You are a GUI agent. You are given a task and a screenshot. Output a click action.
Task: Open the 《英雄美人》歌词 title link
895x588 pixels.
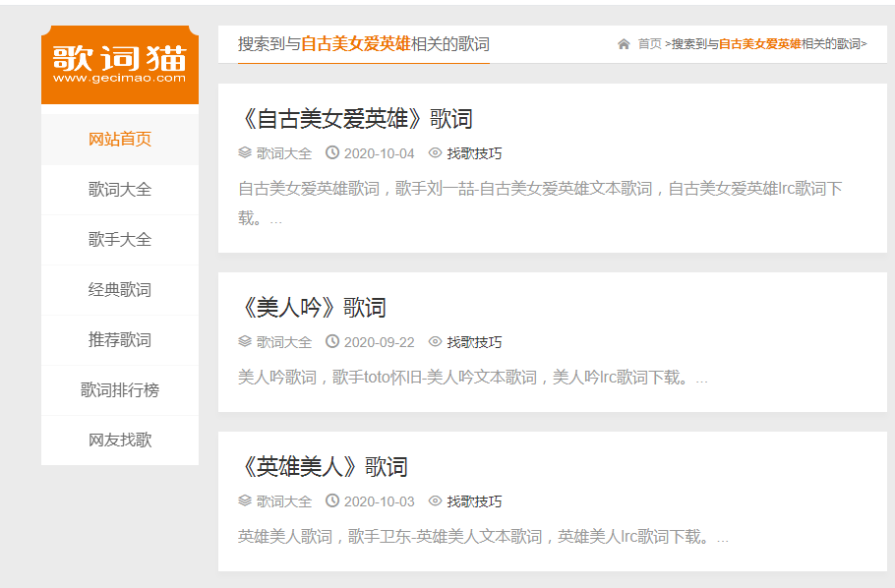[323, 467]
